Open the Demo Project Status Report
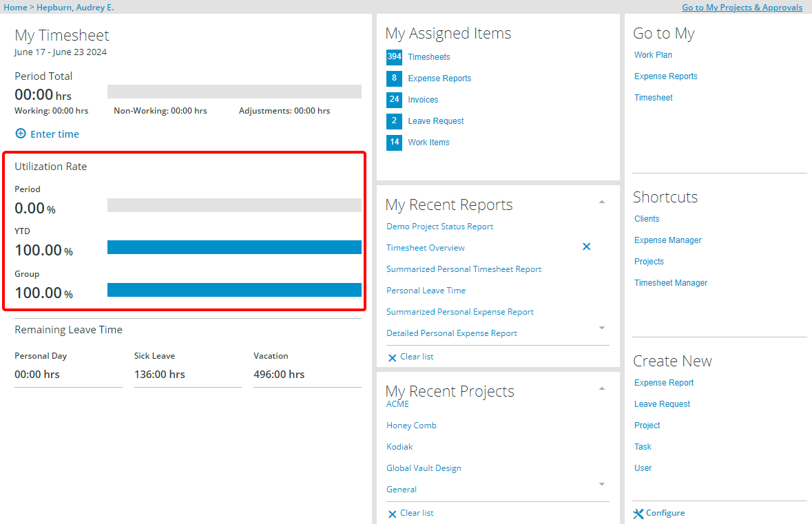Viewport: 812px width, 524px height. click(439, 227)
